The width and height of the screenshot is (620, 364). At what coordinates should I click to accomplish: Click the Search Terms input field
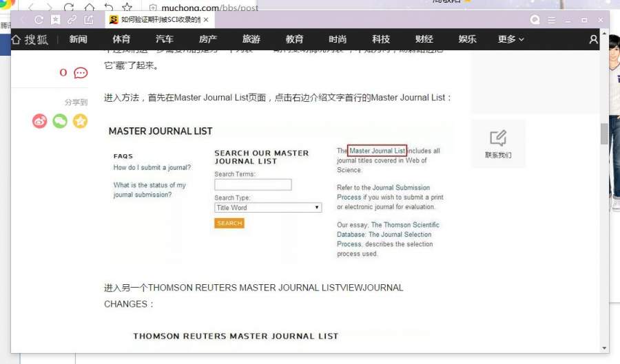pyautogui.click(x=253, y=184)
